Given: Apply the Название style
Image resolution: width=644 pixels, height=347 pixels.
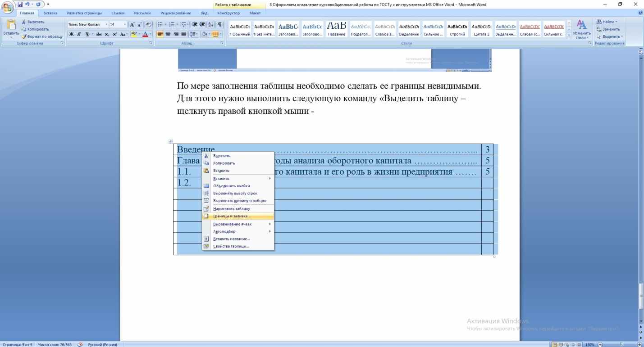Looking at the screenshot, I should (337, 29).
